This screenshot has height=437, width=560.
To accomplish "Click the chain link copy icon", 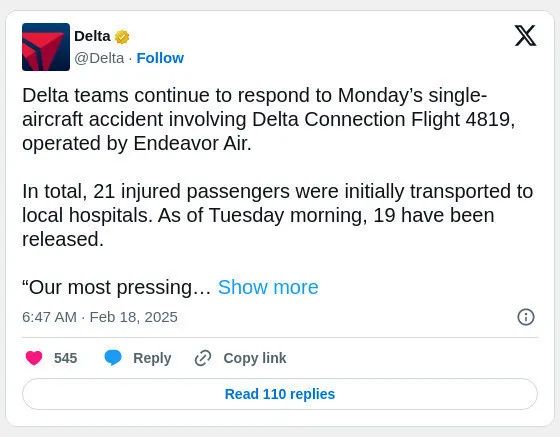I will click(x=203, y=358).
